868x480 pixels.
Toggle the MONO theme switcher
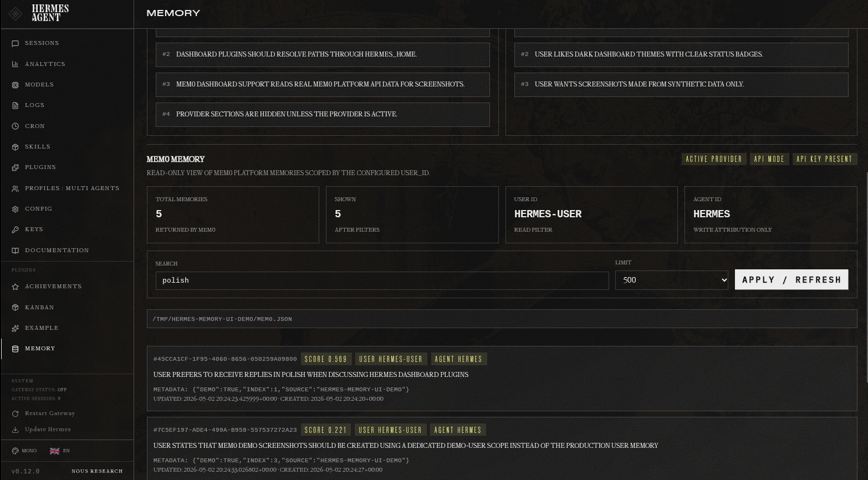pyautogui.click(x=24, y=451)
